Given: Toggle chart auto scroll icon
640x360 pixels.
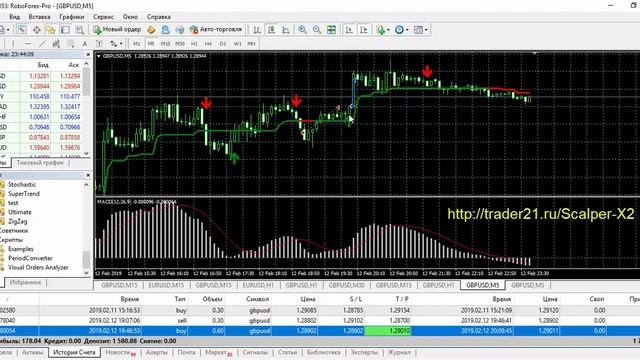Looking at the screenshot, I should click(x=349, y=29).
